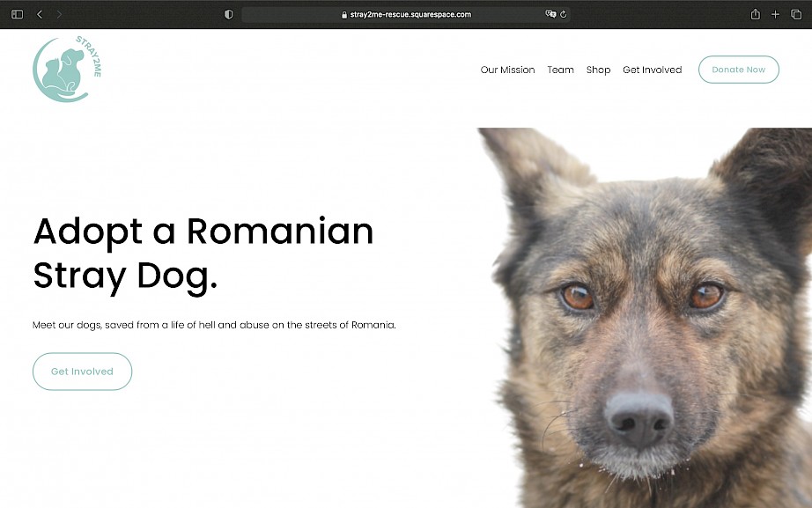This screenshot has width=812, height=508.
Task: Click the dog photo
Action: coord(645,318)
